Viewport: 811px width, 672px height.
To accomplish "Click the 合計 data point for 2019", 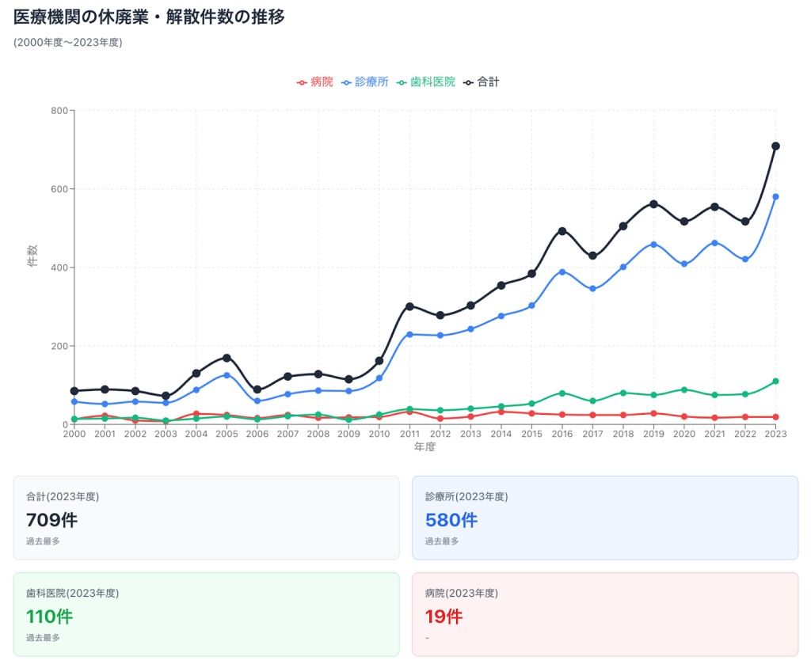I will click(x=653, y=203).
